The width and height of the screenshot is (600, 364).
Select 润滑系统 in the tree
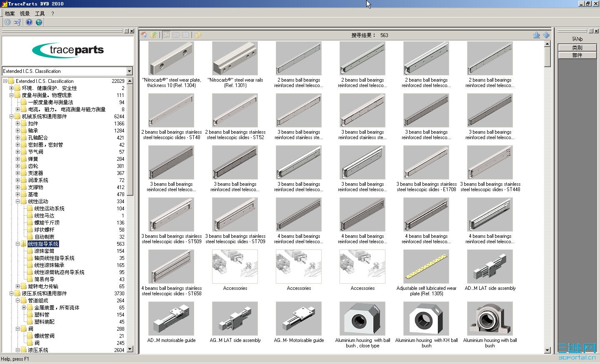[38, 180]
